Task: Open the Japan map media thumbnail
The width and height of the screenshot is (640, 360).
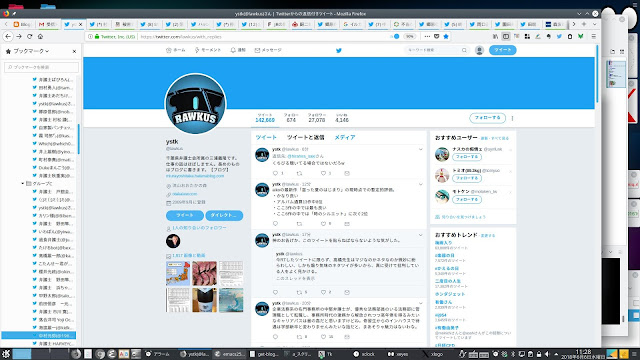Action: (x=178, y=273)
